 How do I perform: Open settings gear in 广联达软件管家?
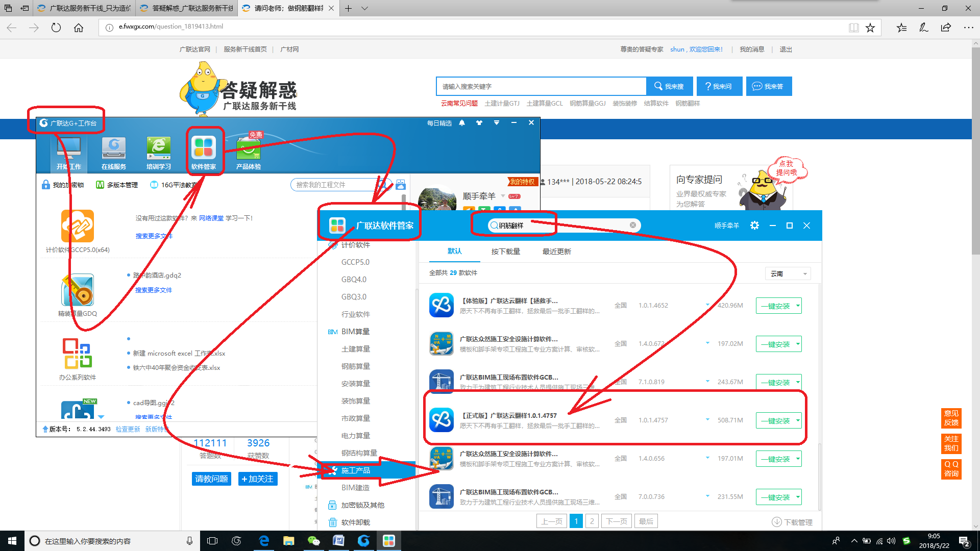click(x=754, y=226)
